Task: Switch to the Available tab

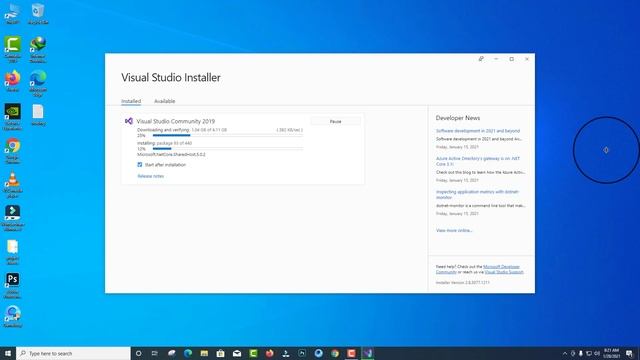Action: pos(164,101)
